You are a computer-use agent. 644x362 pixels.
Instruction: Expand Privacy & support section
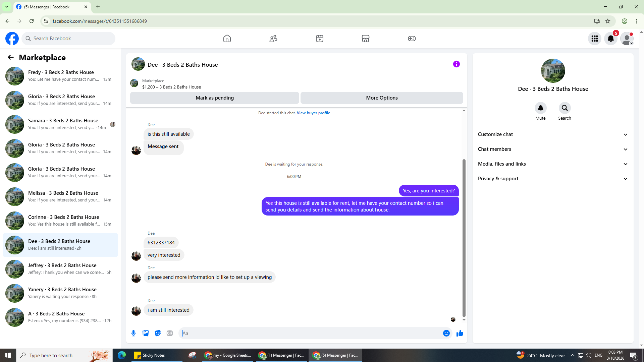coord(553,179)
